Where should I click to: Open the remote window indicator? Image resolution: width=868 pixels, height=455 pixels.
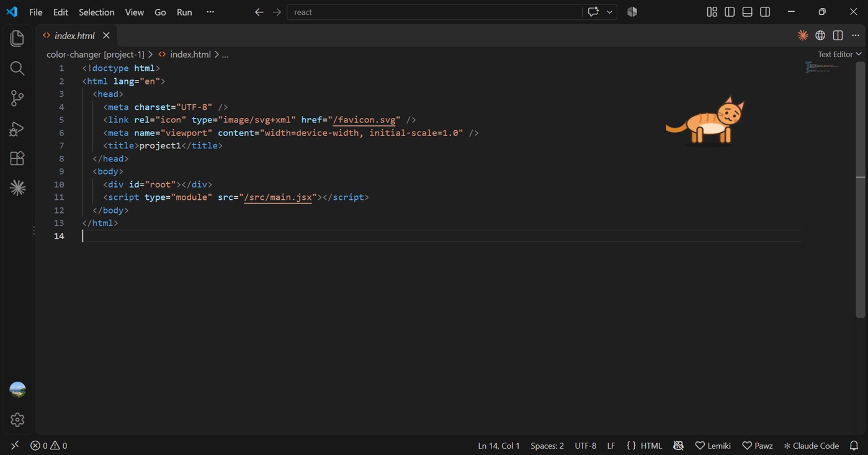point(15,446)
